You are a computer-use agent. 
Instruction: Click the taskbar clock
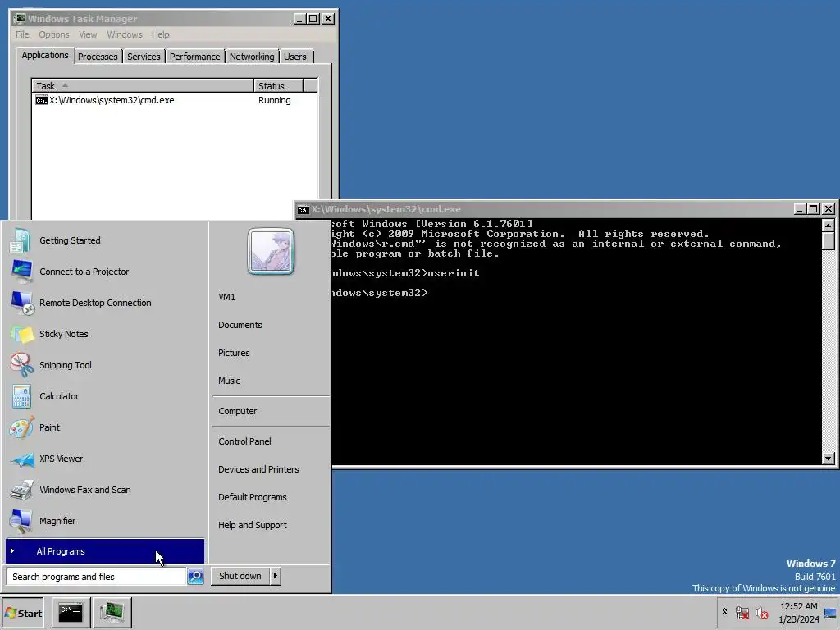[x=799, y=612]
